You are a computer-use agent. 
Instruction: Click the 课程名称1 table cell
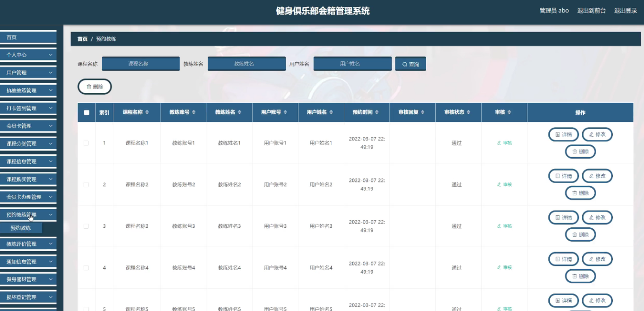(x=137, y=143)
